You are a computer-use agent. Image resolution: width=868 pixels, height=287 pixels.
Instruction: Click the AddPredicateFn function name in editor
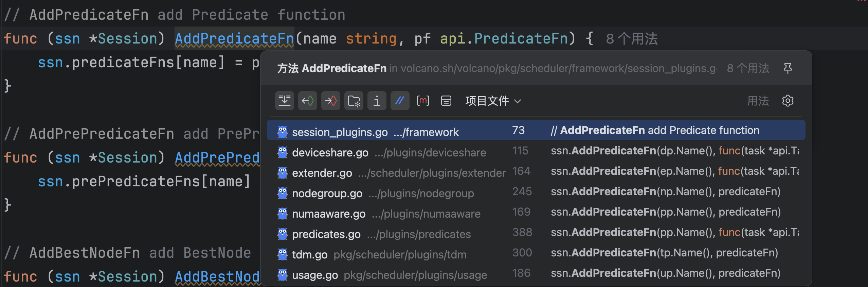point(234,39)
